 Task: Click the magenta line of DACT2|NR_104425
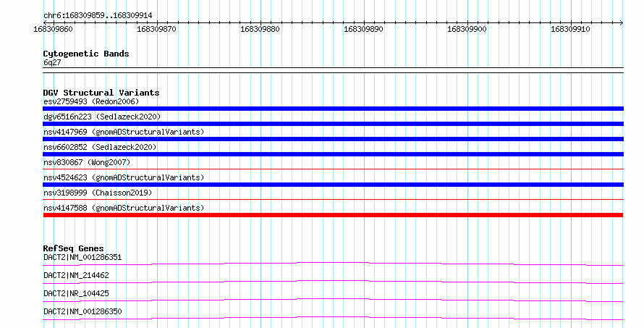[x=333, y=300]
